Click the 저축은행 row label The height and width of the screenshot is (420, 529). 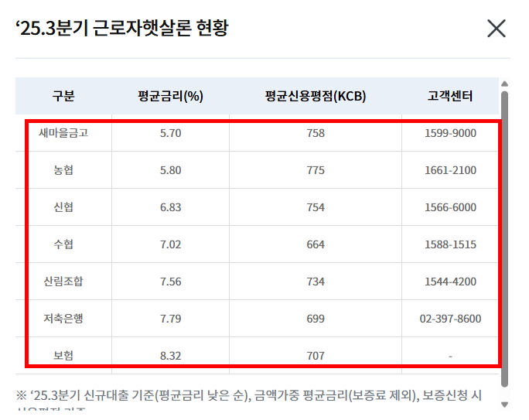63,319
